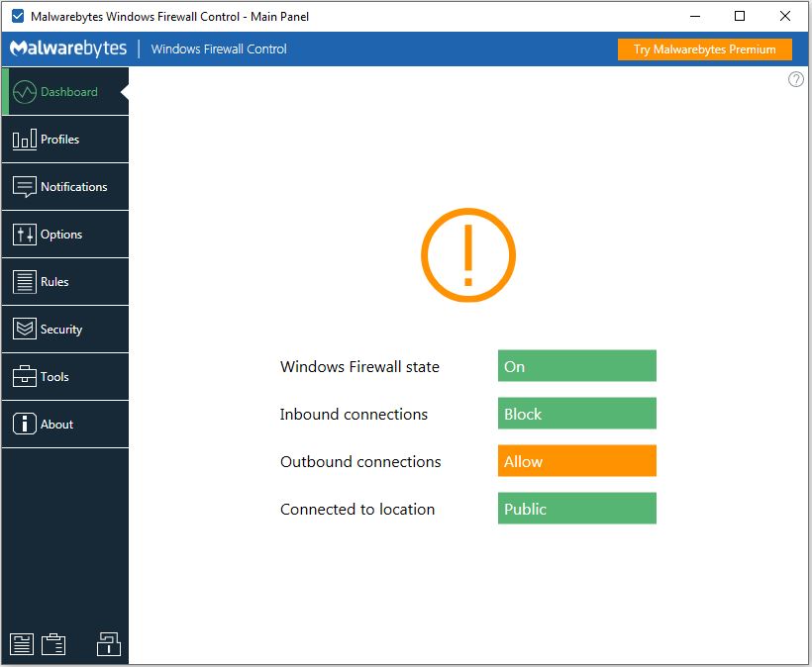Open the Dashboard section
The image size is (812, 667).
coord(65,92)
